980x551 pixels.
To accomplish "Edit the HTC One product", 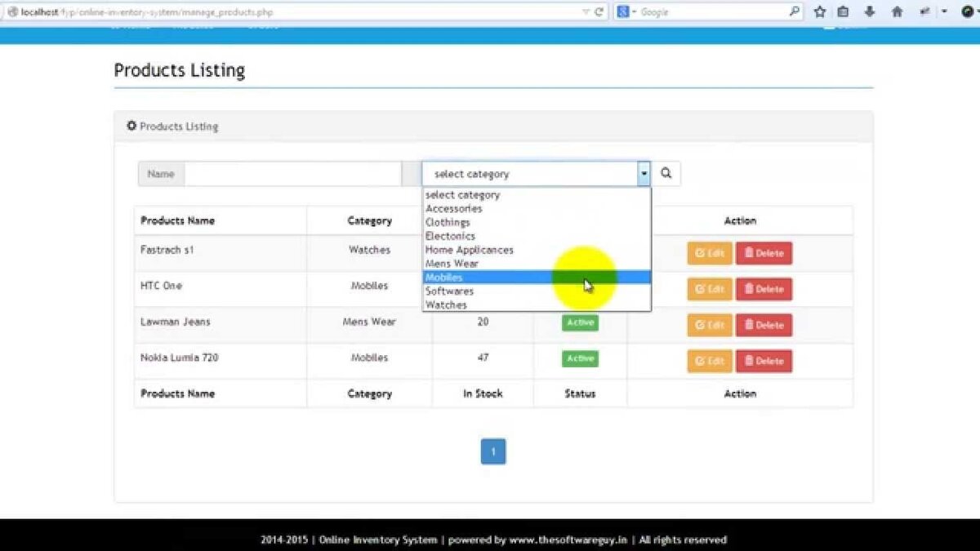I will [x=710, y=289].
